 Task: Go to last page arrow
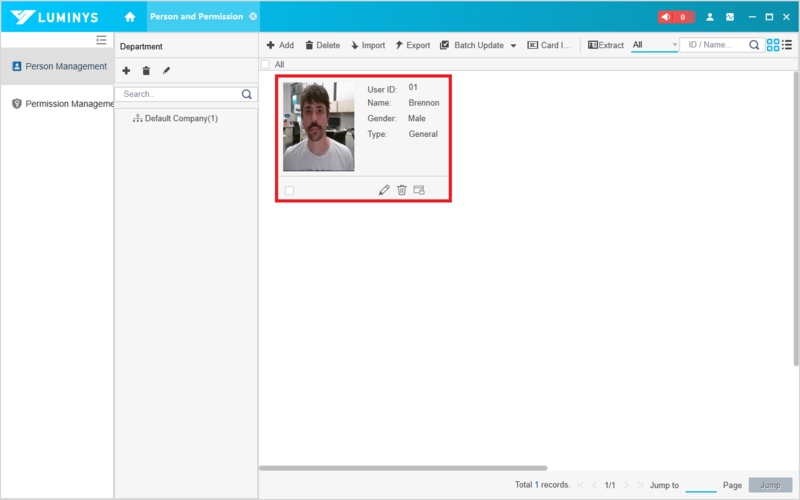(640, 485)
